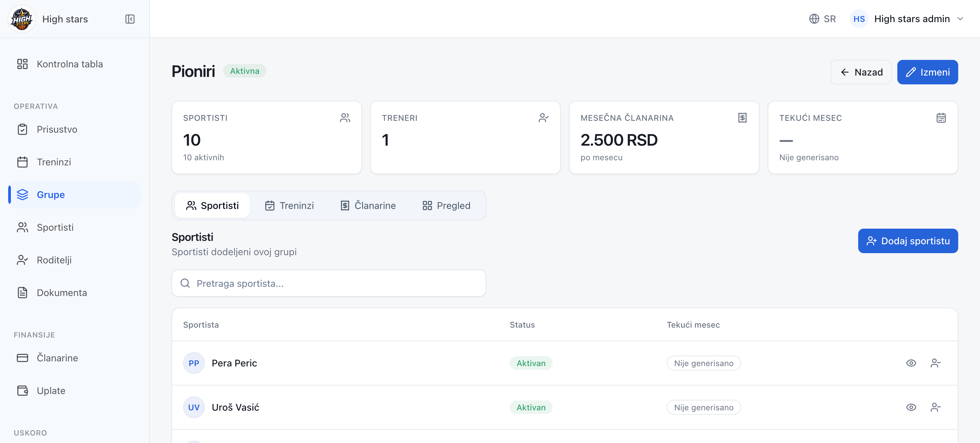Click the 10 aktivnih text

click(x=203, y=158)
